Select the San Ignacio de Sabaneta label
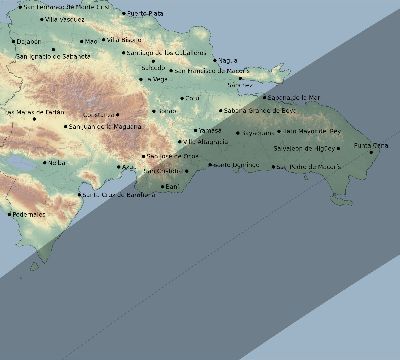This screenshot has height=360, width=400. (x=53, y=56)
